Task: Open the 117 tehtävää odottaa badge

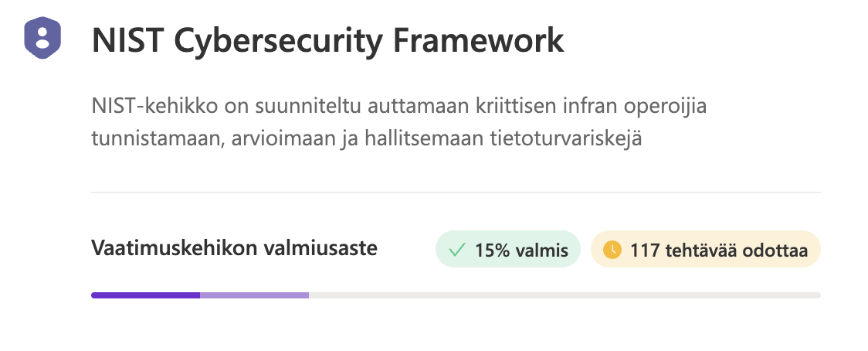Action: tap(706, 250)
